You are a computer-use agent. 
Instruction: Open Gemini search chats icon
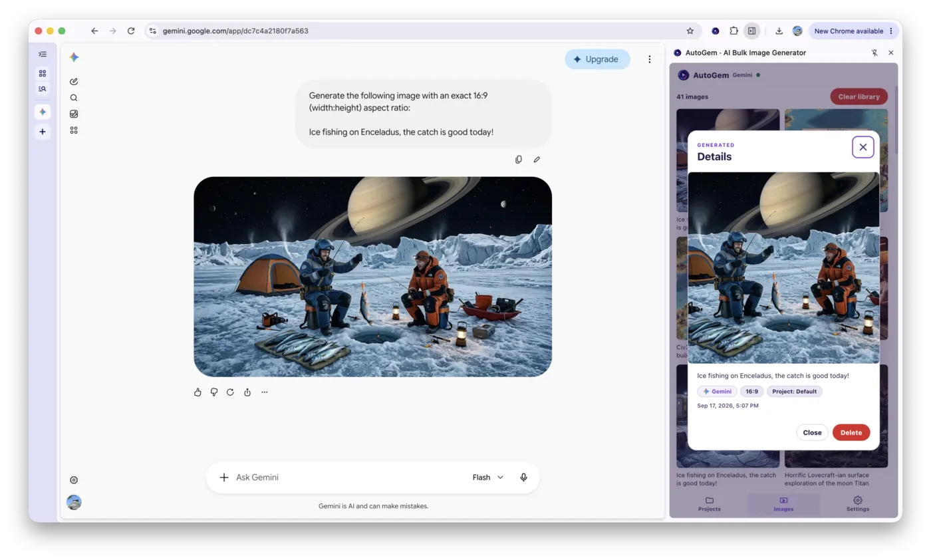74,98
